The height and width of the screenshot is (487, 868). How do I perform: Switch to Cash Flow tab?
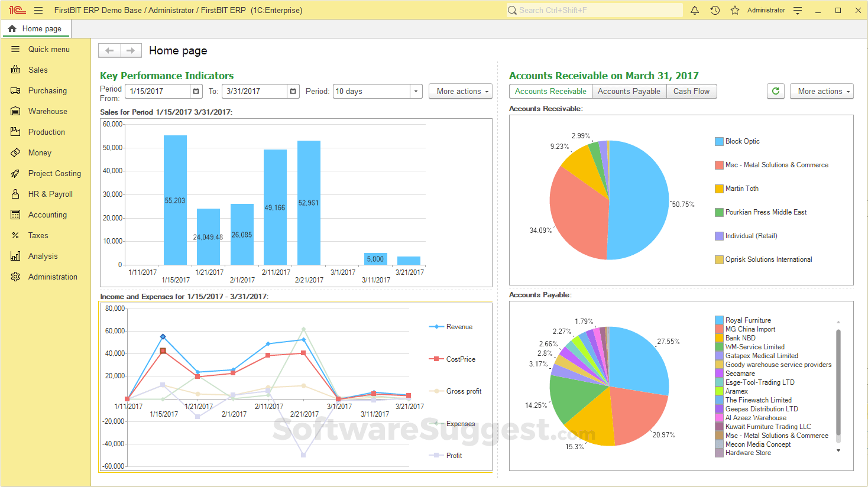(692, 91)
